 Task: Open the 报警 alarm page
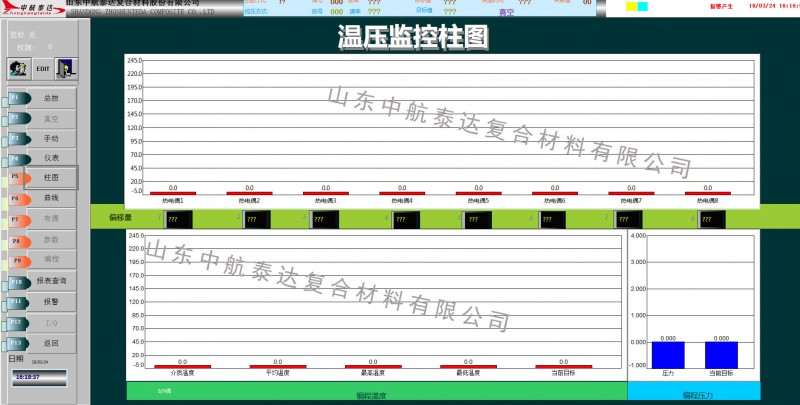(x=51, y=302)
